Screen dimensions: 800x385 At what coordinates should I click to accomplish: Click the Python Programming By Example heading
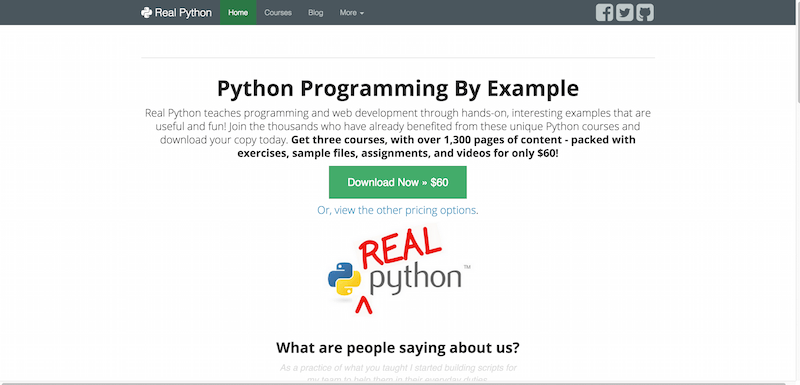pos(398,88)
